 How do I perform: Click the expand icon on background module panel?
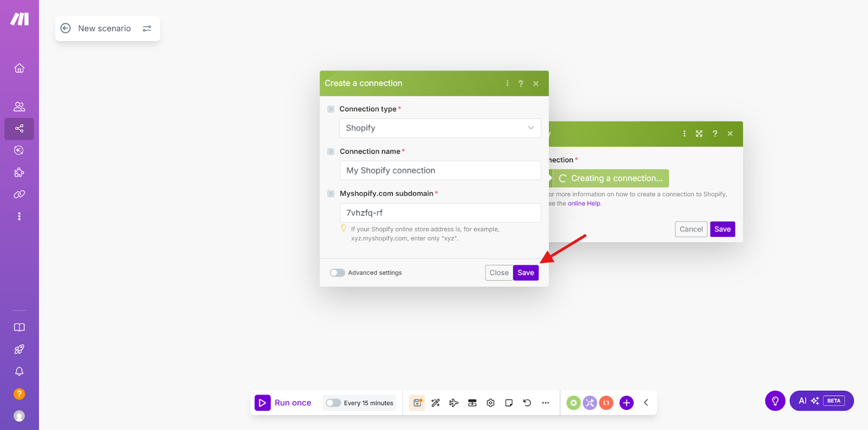click(x=699, y=134)
